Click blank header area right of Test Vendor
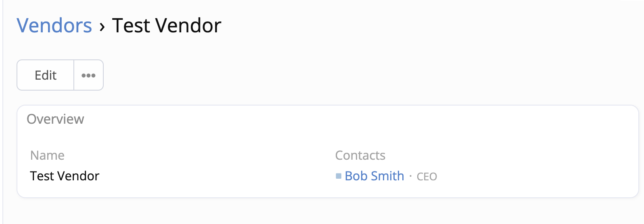644x224 pixels. pos(404,25)
